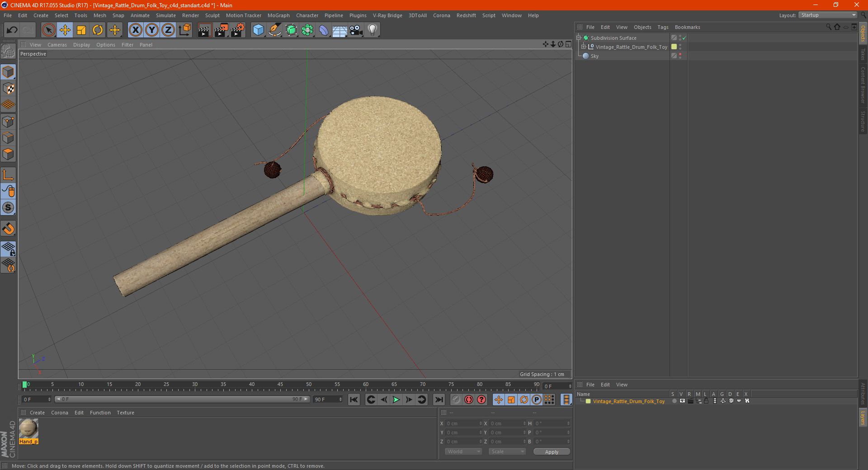Add a Floor environment object
The width and height of the screenshot is (868, 470).
click(x=340, y=30)
